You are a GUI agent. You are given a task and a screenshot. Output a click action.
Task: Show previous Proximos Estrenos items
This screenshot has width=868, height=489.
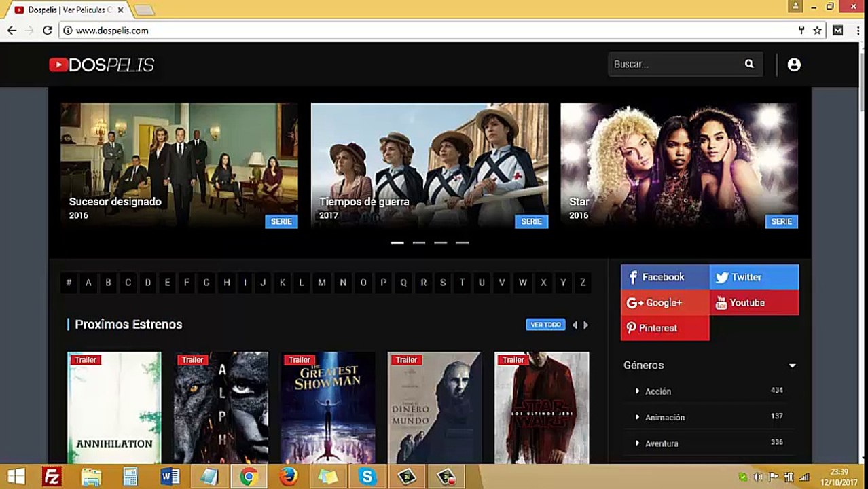pyautogui.click(x=575, y=325)
